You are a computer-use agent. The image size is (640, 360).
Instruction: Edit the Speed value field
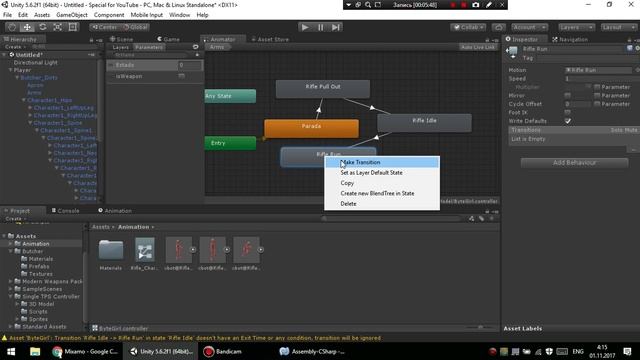tap(602, 78)
